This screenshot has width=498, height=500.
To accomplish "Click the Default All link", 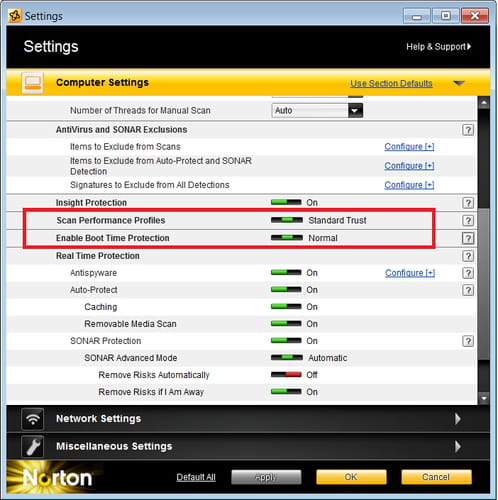I will [196, 477].
